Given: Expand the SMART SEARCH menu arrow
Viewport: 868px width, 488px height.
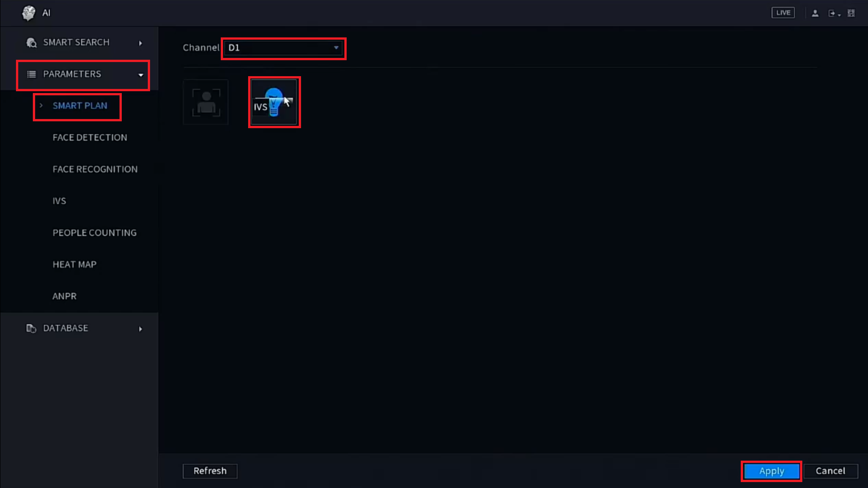Looking at the screenshot, I should pyautogui.click(x=140, y=43).
